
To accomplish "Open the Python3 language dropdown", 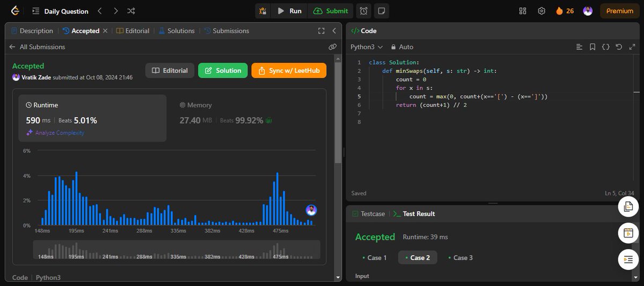I will [x=367, y=47].
